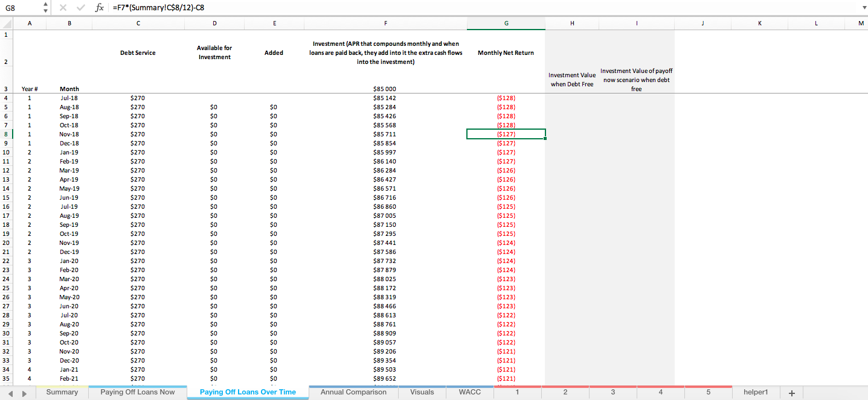Switch to the WACC sheet
This screenshot has width=868, height=400.
pos(469,392)
